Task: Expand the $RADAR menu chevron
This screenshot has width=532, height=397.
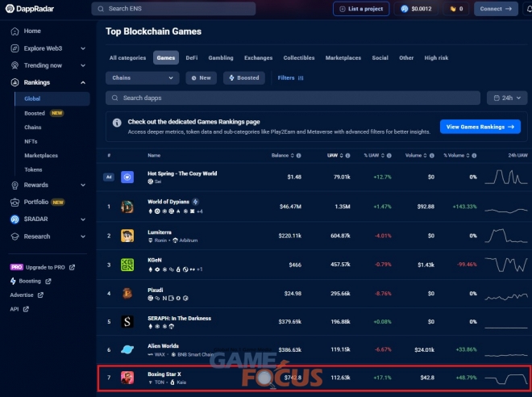Action: tap(83, 219)
